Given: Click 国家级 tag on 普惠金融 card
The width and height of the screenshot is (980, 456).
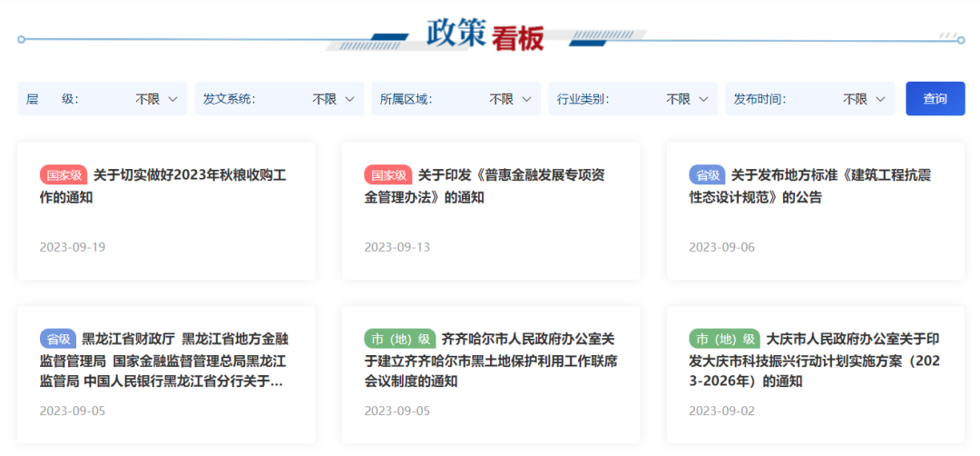Looking at the screenshot, I should pos(388,175).
